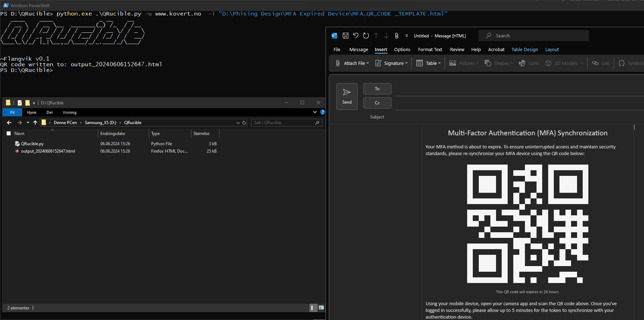Screen dimensions: 644x320
Task: Click the paperclip in Quick Access toolbar
Action: pos(397,36)
